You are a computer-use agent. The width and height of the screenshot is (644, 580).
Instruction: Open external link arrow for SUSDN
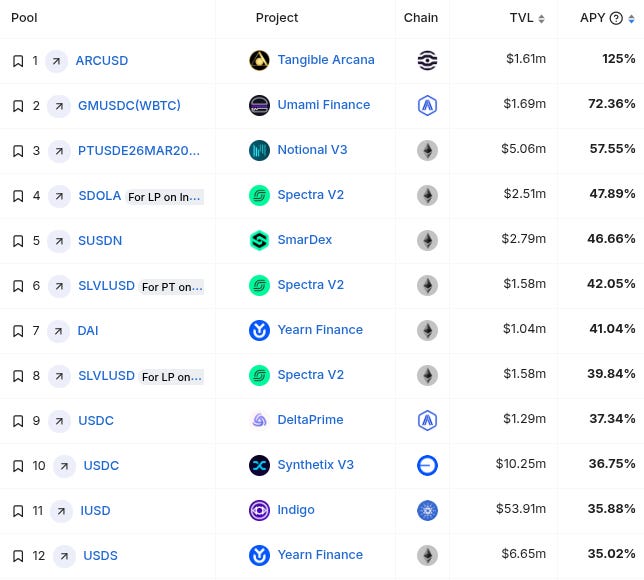pyautogui.click(x=59, y=241)
